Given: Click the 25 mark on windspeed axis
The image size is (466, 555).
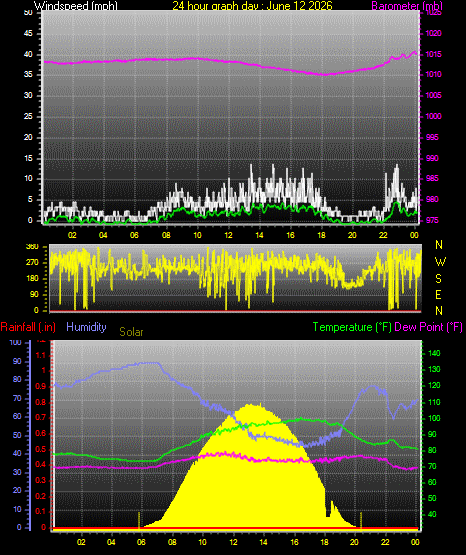Looking at the screenshot, I should coord(28,116).
